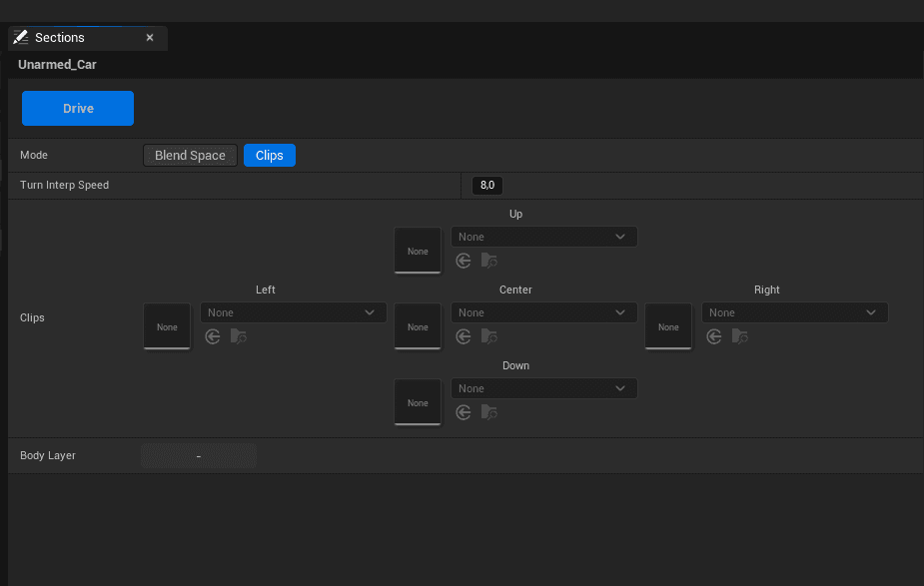Use selected asset for Up clip

pyautogui.click(x=463, y=261)
